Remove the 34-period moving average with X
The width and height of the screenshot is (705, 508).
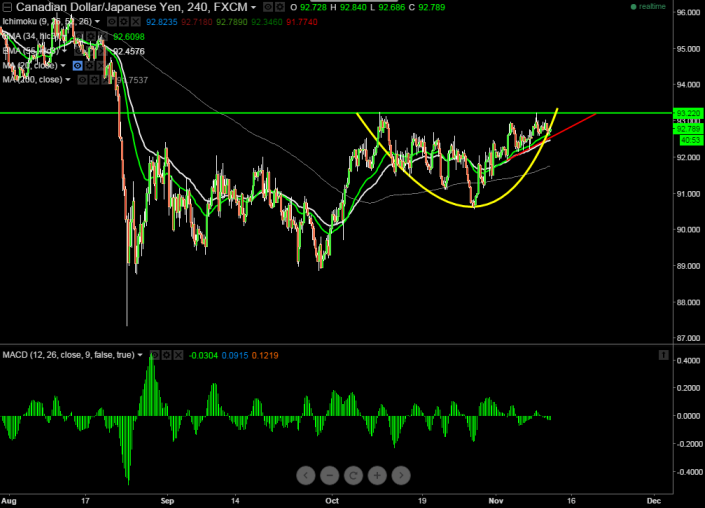103,36
